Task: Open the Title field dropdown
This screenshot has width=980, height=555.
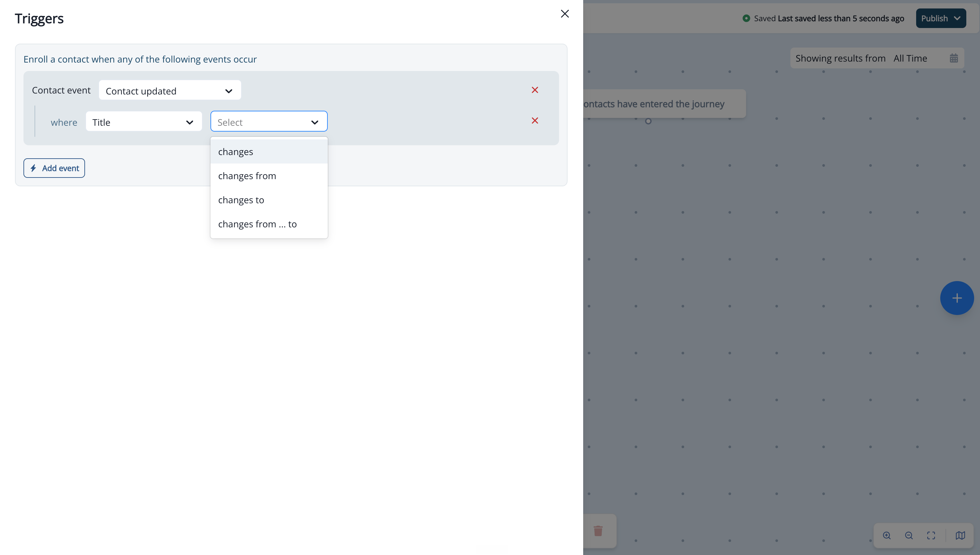Action: tap(144, 121)
